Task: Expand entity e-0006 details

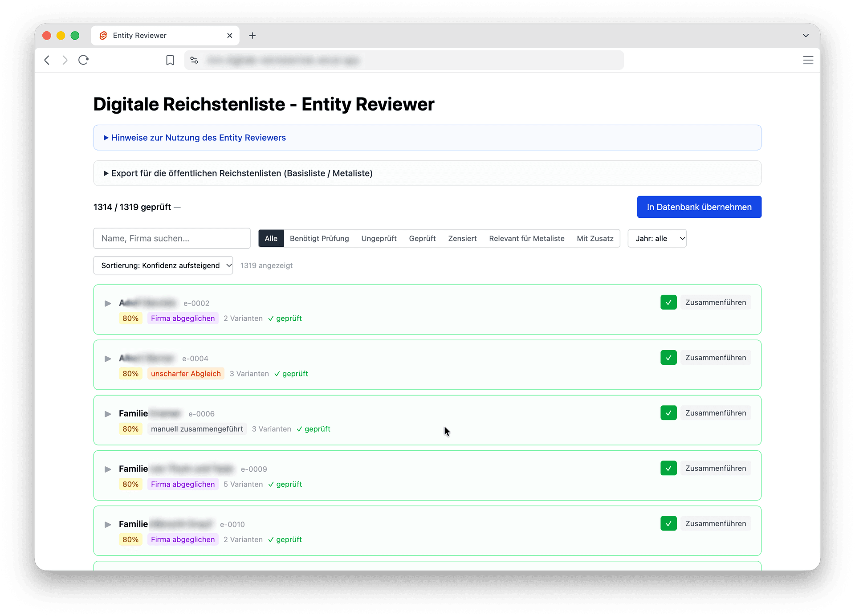Action: pyautogui.click(x=108, y=414)
